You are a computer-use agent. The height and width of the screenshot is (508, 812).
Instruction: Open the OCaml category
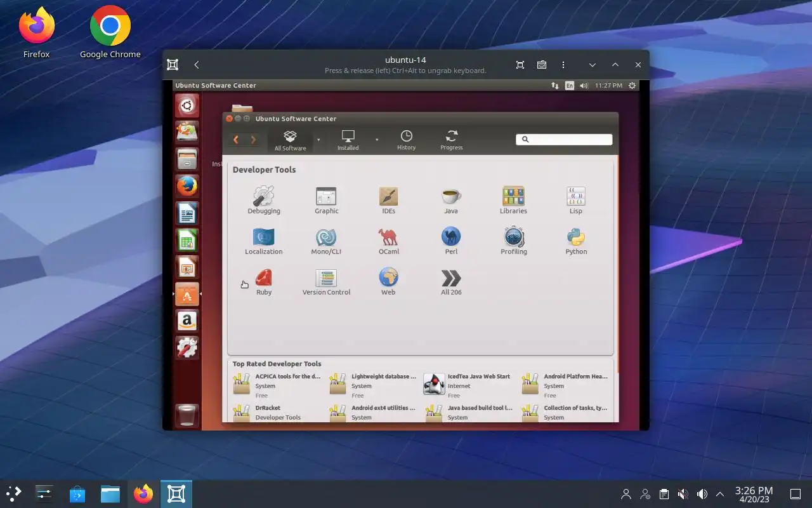point(388,241)
